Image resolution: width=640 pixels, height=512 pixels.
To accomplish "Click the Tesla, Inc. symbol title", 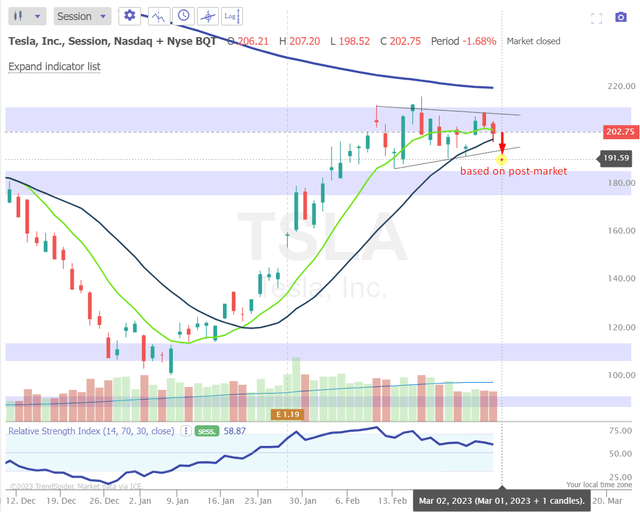I will click(x=112, y=41).
